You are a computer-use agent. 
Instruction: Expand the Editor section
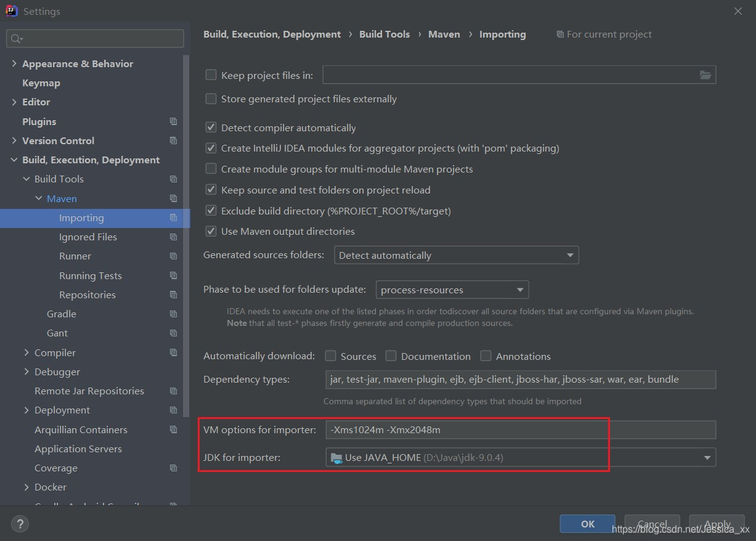pyautogui.click(x=14, y=102)
